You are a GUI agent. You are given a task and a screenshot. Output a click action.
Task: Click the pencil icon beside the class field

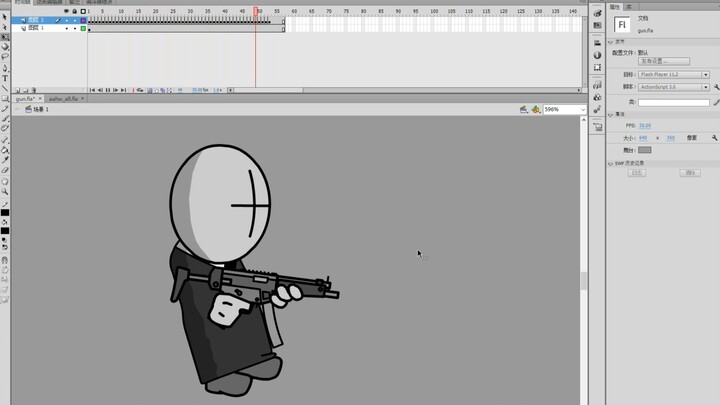point(716,102)
